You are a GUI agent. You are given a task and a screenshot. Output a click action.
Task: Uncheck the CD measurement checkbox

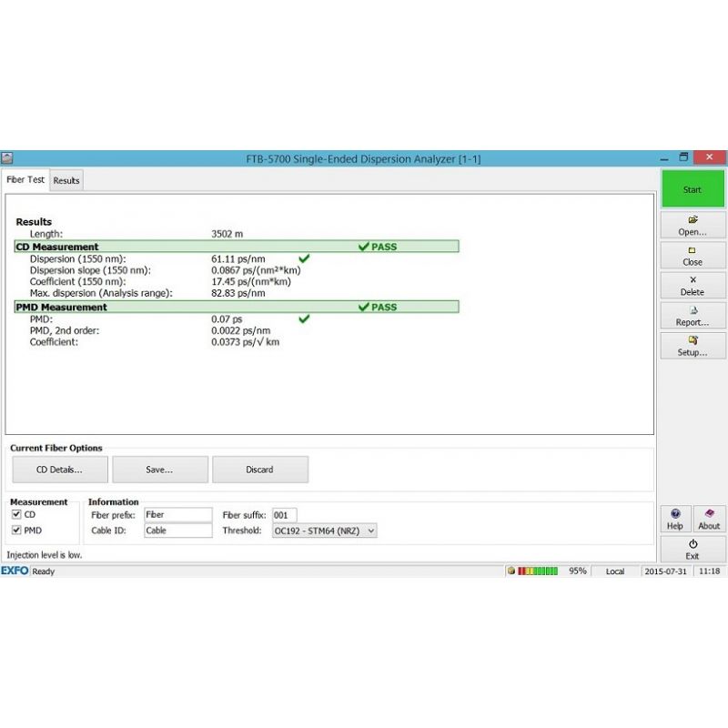[x=16, y=514]
